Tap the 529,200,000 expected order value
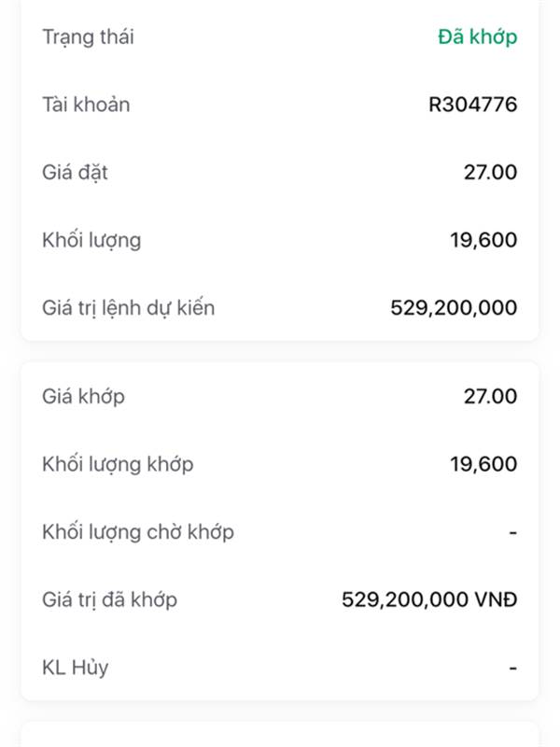This screenshot has height=747, width=560. point(454,307)
